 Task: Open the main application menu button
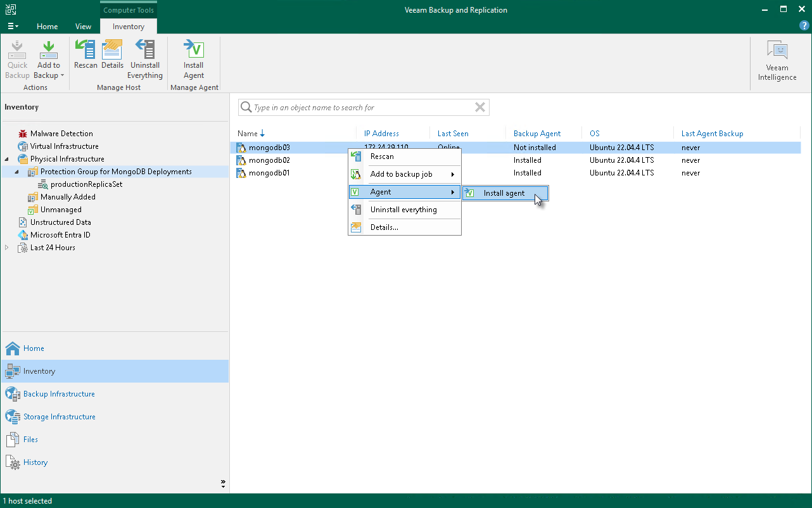click(13, 27)
